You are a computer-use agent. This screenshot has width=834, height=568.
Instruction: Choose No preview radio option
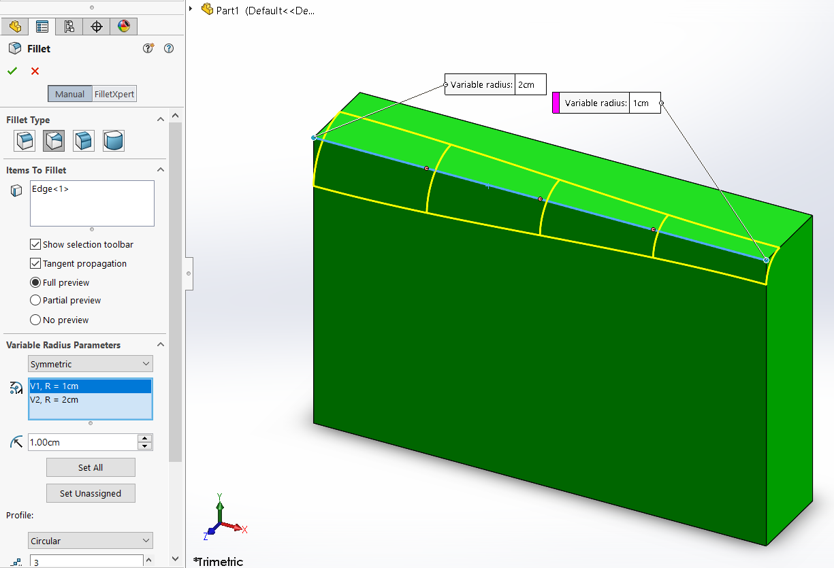36,320
